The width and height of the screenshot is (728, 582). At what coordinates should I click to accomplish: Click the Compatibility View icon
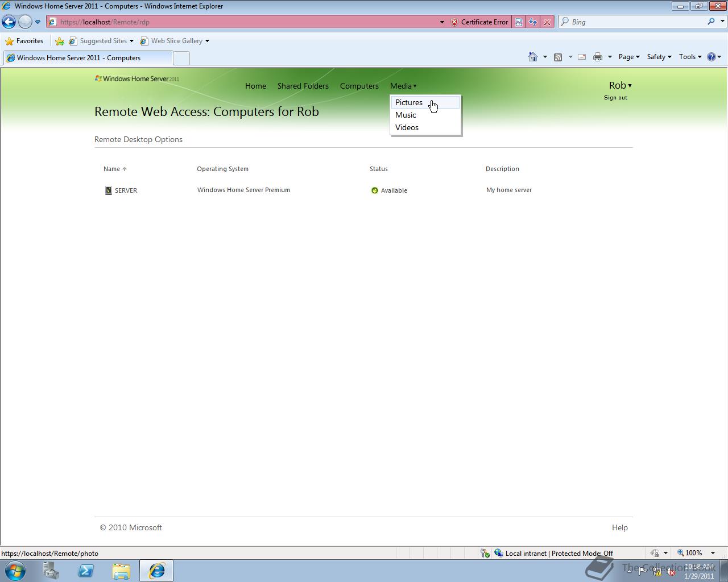click(x=519, y=22)
